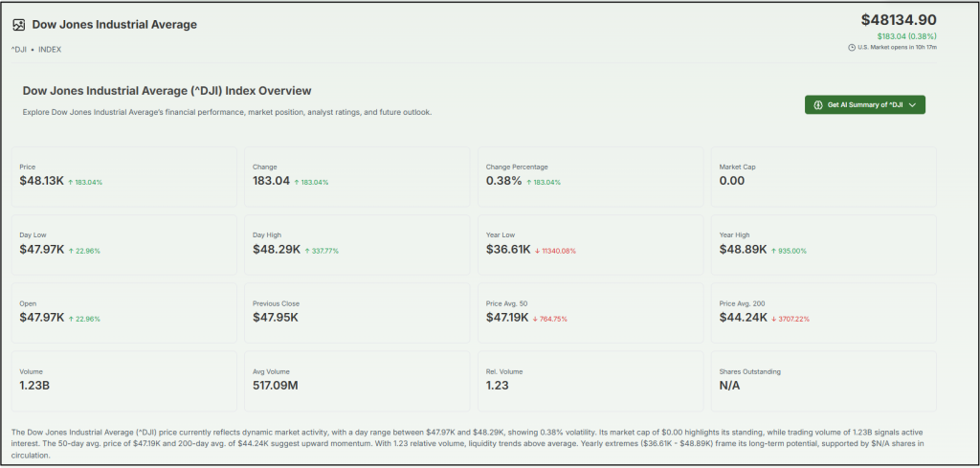Click the clock icon next to market opens
The height and width of the screenshot is (468, 980).
[851, 48]
